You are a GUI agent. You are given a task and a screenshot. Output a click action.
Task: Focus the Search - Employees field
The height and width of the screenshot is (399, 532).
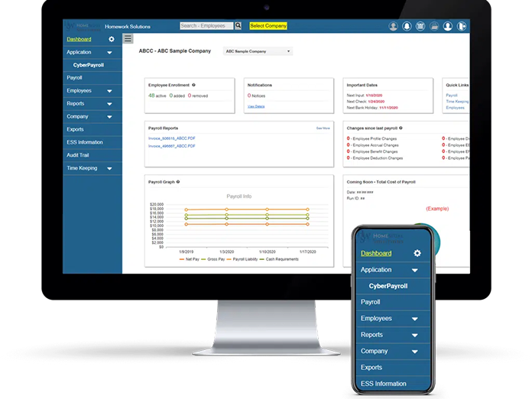pos(206,26)
